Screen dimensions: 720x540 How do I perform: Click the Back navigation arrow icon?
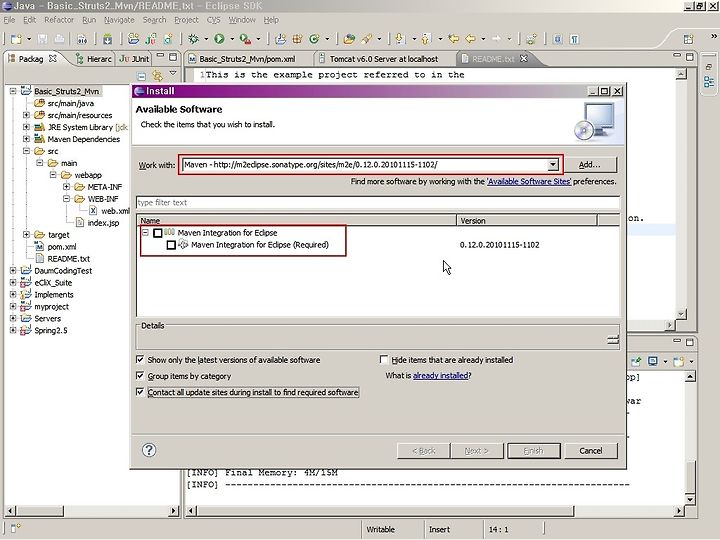click(x=471, y=39)
